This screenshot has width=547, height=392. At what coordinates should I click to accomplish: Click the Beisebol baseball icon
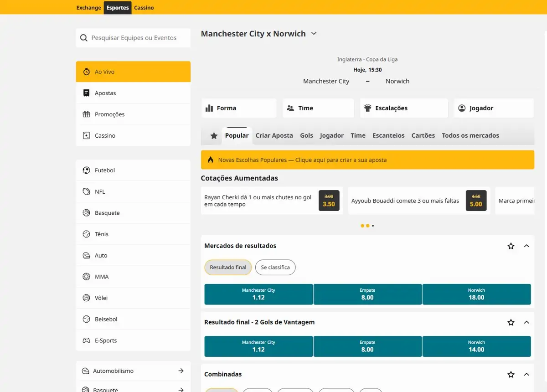point(86,319)
